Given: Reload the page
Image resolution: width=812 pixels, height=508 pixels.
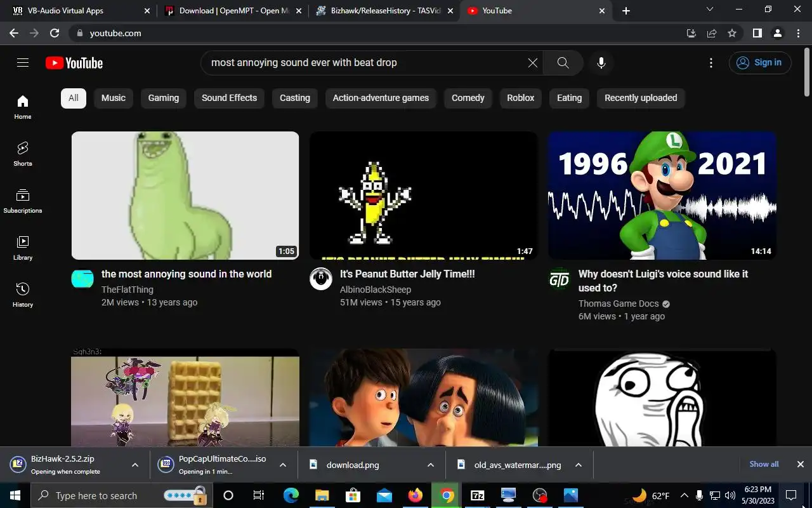Looking at the screenshot, I should point(55,33).
